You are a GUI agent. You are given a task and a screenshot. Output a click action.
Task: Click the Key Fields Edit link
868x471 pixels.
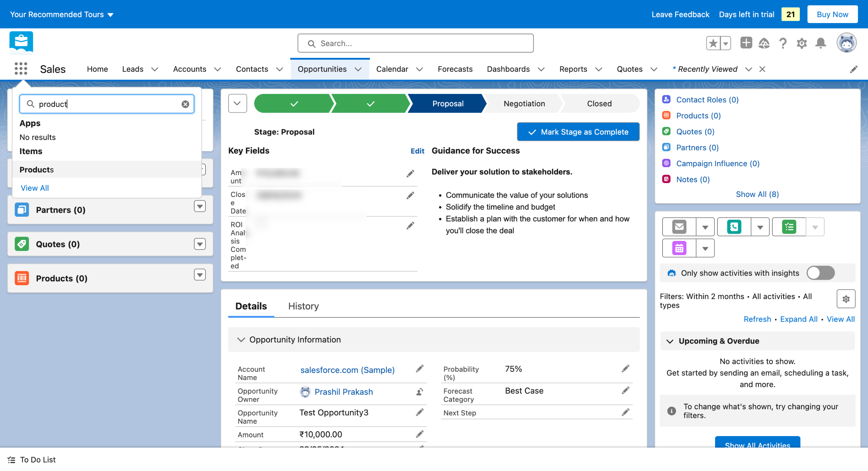point(417,151)
